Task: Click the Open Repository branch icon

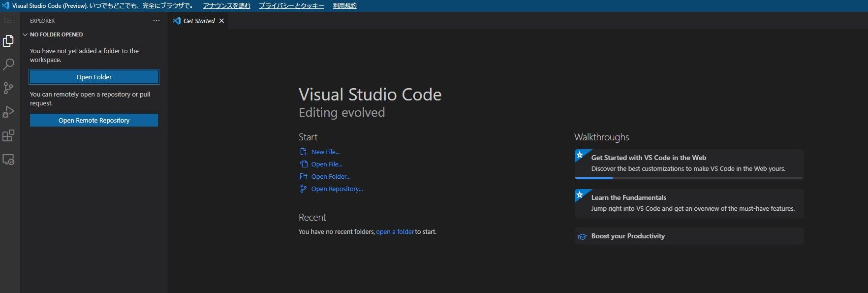Action: click(x=304, y=189)
